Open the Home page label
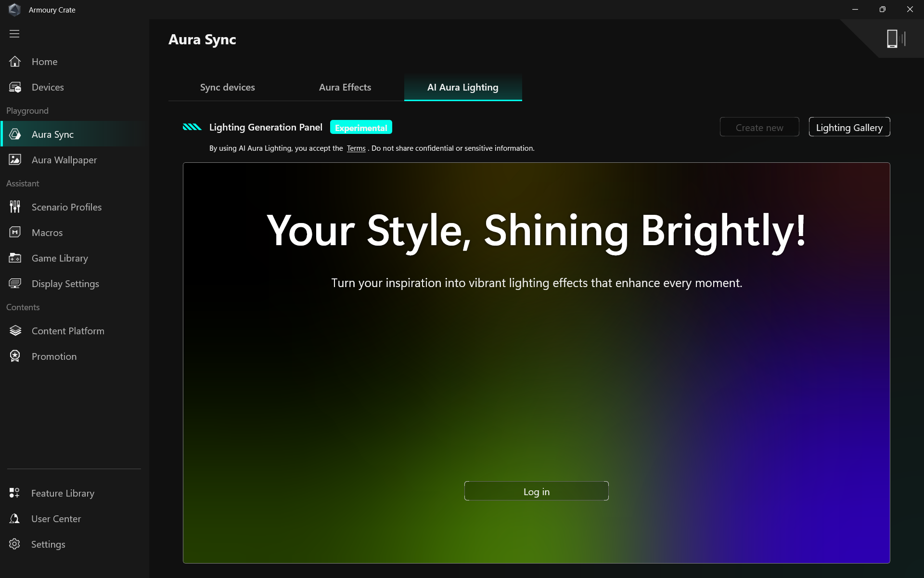 click(x=44, y=62)
